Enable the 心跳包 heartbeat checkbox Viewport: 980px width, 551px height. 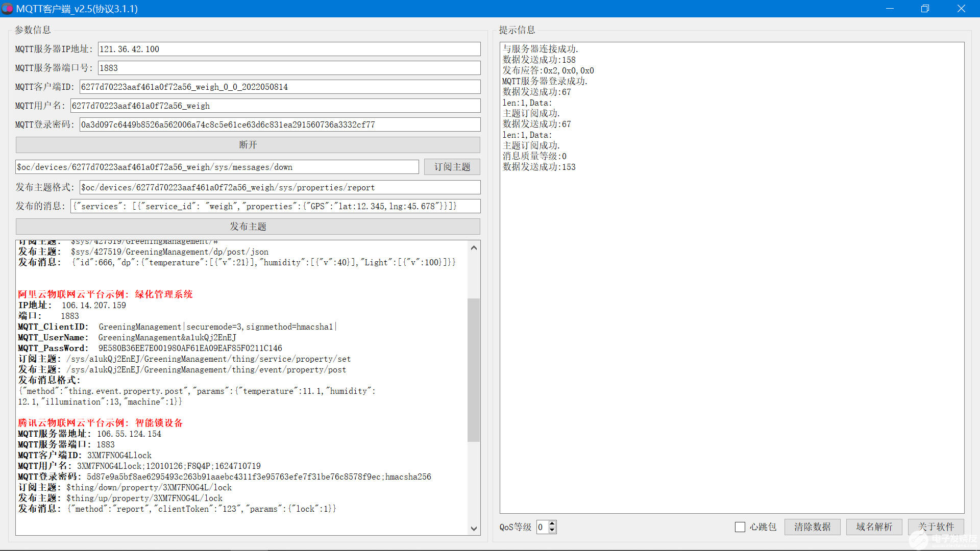tap(740, 527)
